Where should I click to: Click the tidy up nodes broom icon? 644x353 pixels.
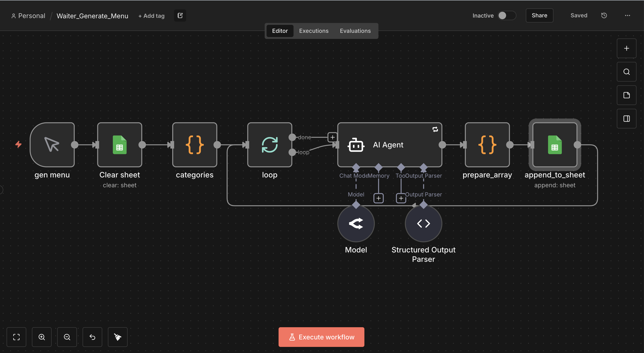coord(117,337)
